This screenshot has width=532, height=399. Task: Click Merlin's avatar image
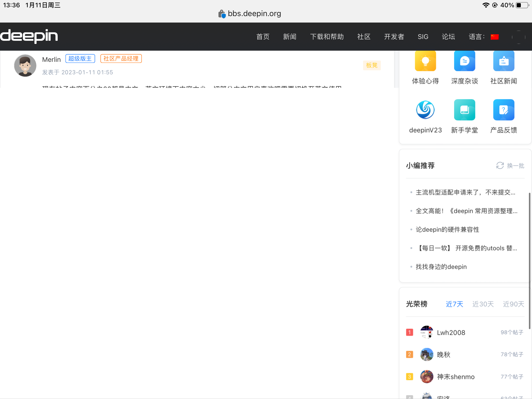pyautogui.click(x=25, y=65)
